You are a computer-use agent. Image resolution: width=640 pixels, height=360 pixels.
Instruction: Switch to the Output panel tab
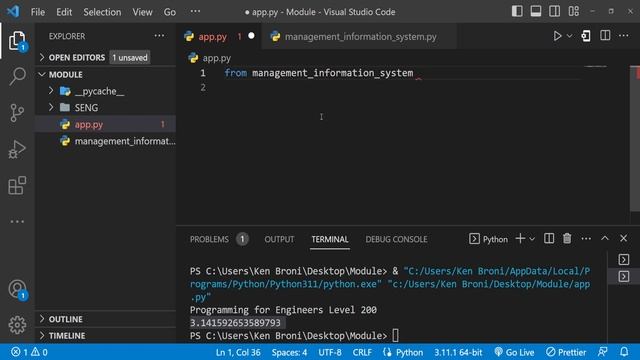(279, 239)
